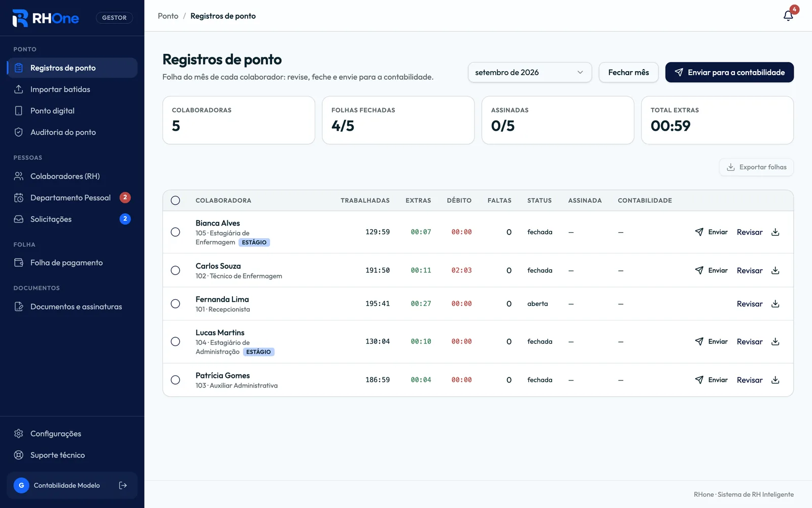Image resolution: width=812 pixels, height=508 pixels.
Task: Click Enviar for Bianca Alves
Action: [x=711, y=232]
